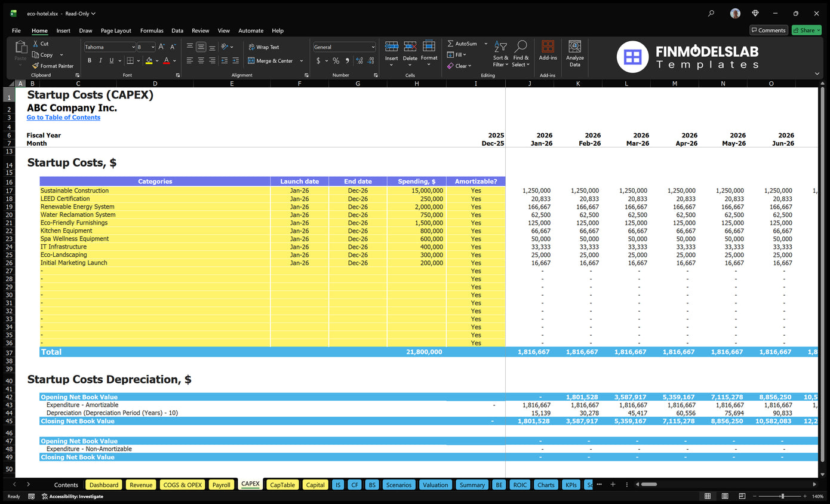Click the Comments button

tap(768, 30)
